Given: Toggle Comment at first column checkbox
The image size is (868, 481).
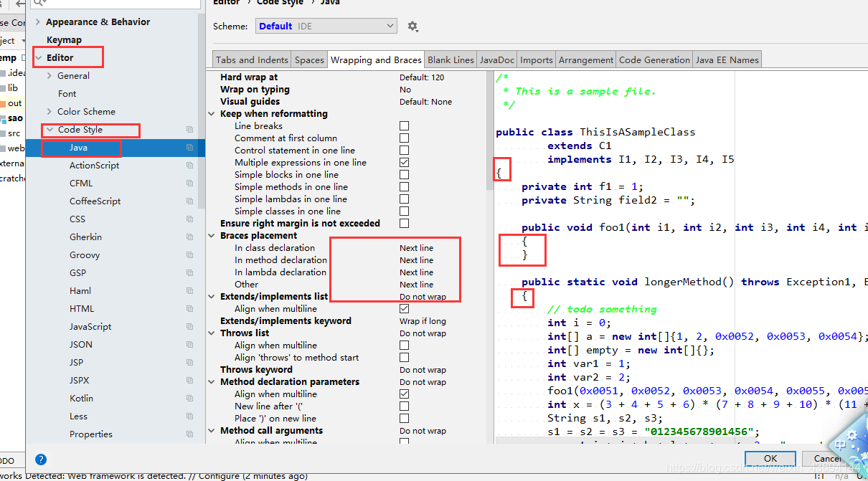Looking at the screenshot, I should click(x=404, y=138).
